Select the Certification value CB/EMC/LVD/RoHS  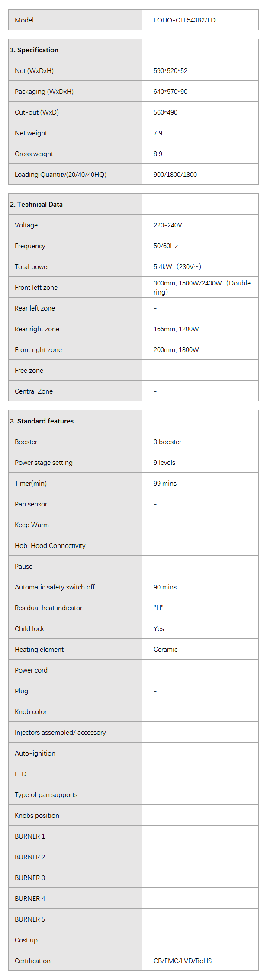[x=183, y=961]
